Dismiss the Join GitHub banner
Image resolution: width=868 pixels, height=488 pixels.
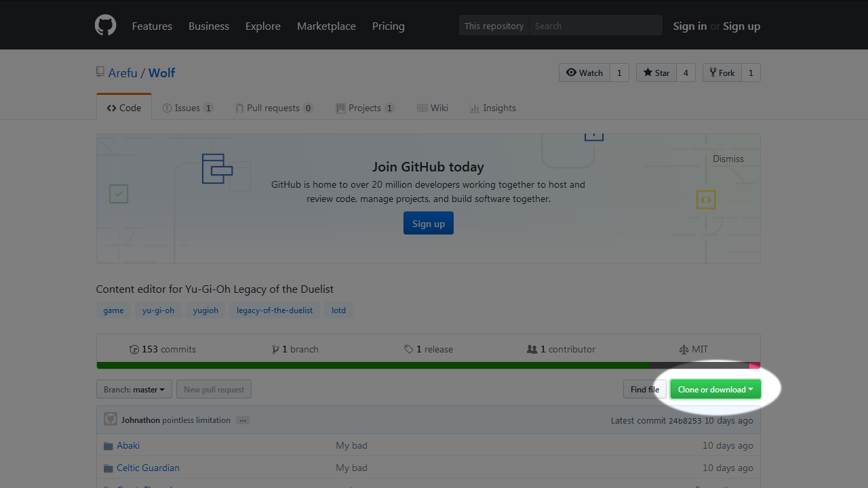click(x=728, y=159)
